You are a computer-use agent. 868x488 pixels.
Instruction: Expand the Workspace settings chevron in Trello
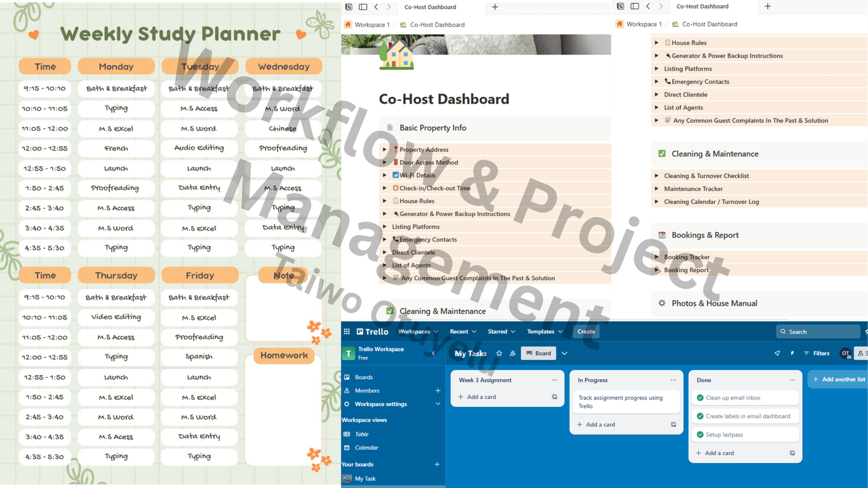click(437, 404)
